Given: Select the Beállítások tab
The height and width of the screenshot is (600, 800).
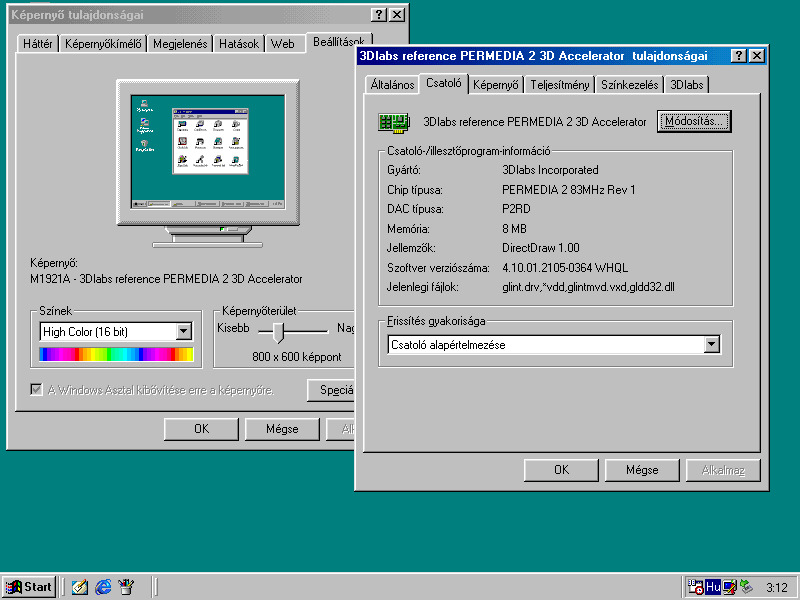Looking at the screenshot, I should (338, 42).
